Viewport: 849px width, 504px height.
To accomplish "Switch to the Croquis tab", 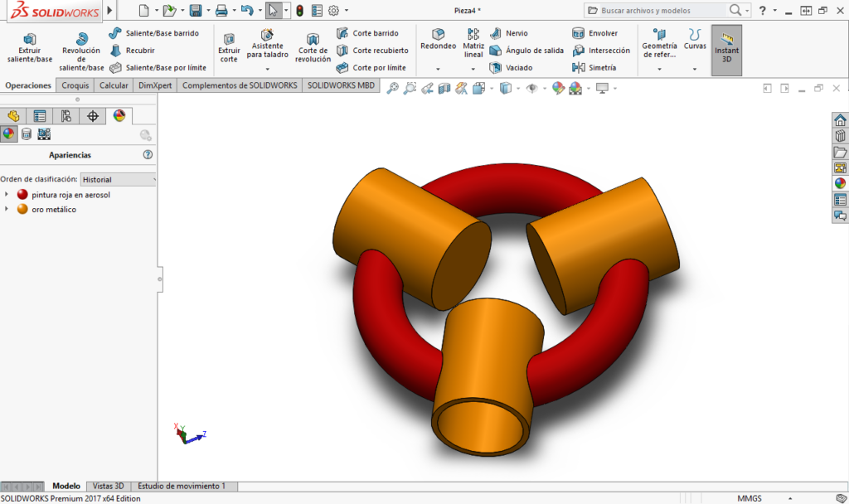I will click(75, 85).
